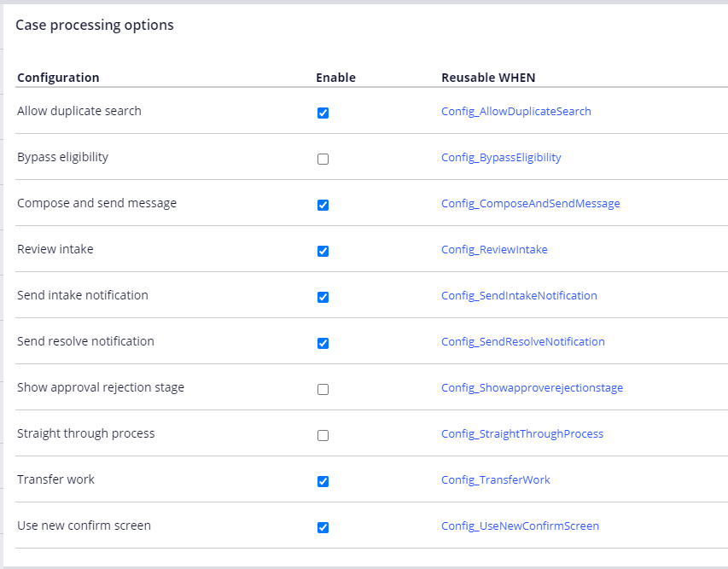Image resolution: width=728 pixels, height=569 pixels.
Task: Uncheck the Transfer work checkbox
Action: pyautogui.click(x=323, y=481)
